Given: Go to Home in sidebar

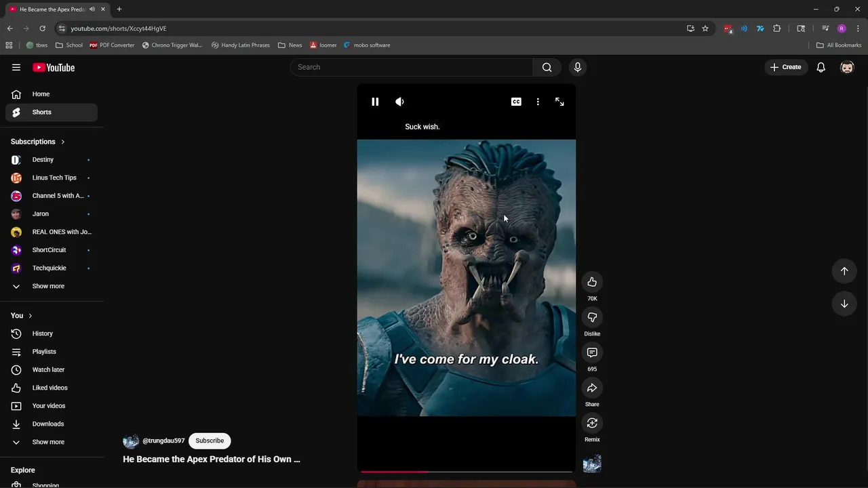Looking at the screenshot, I should 52,94.
